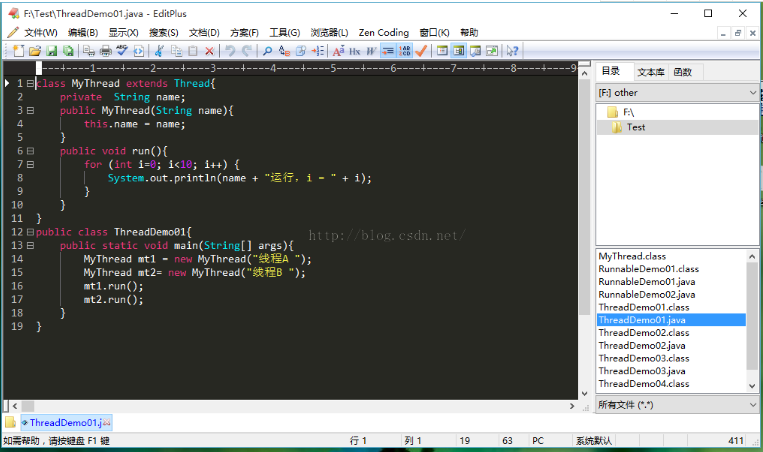Collapse the main method fold marker
This screenshot has height=452, width=763.
pyautogui.click(x=30, y=245)
